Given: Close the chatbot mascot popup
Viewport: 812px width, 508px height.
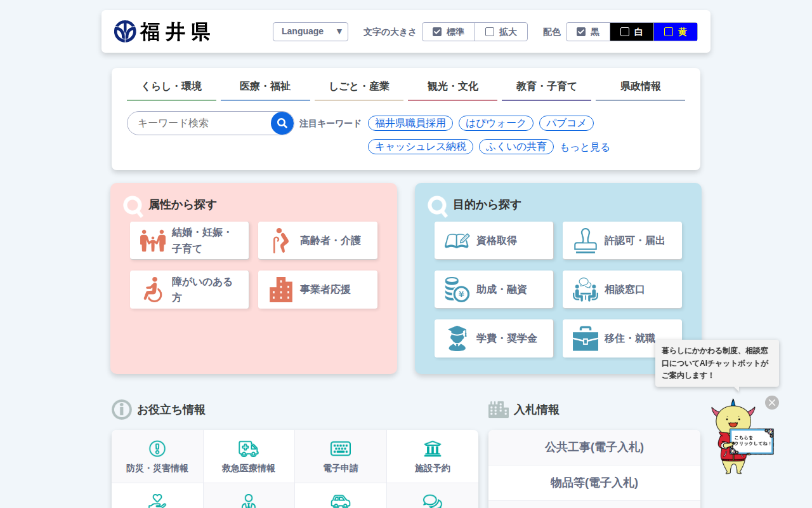Looking at the screenshot, I should pyautogui.click(x=771, y=403).
